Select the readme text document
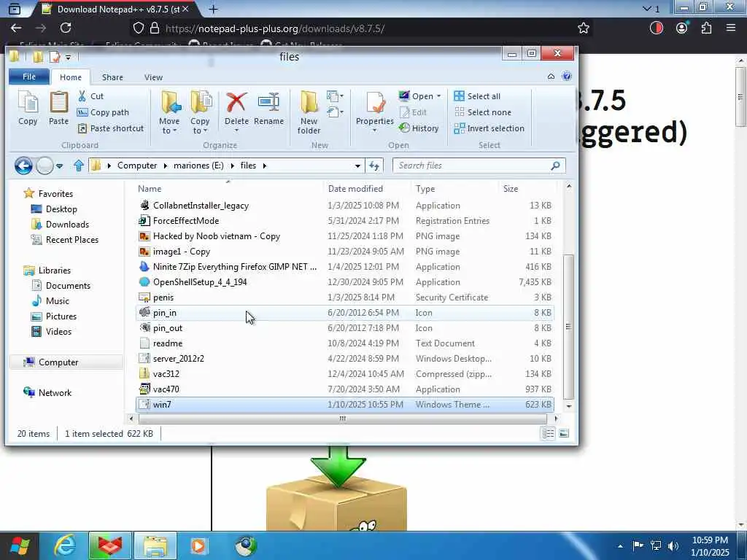The image size is (747, 560). click(x=345, y=343)
